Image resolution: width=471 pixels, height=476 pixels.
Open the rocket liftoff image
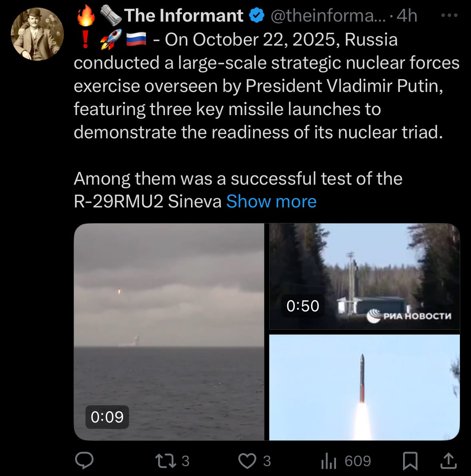[x=364, y=387]
